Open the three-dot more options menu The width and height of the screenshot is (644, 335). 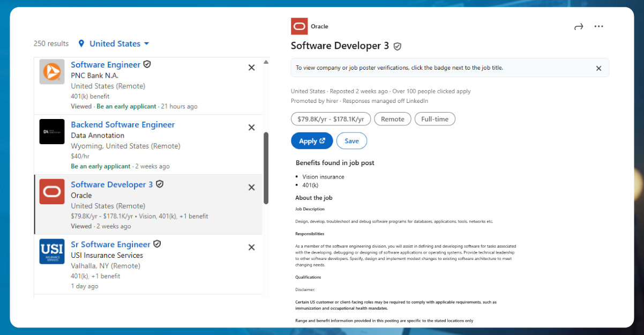point(598,27)
